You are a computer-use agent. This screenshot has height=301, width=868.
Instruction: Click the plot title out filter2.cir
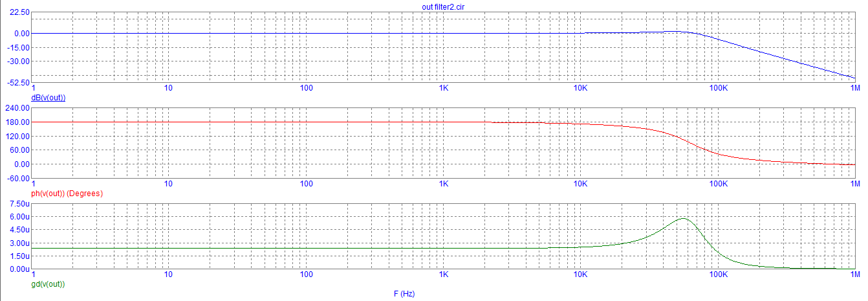[443, 6]
